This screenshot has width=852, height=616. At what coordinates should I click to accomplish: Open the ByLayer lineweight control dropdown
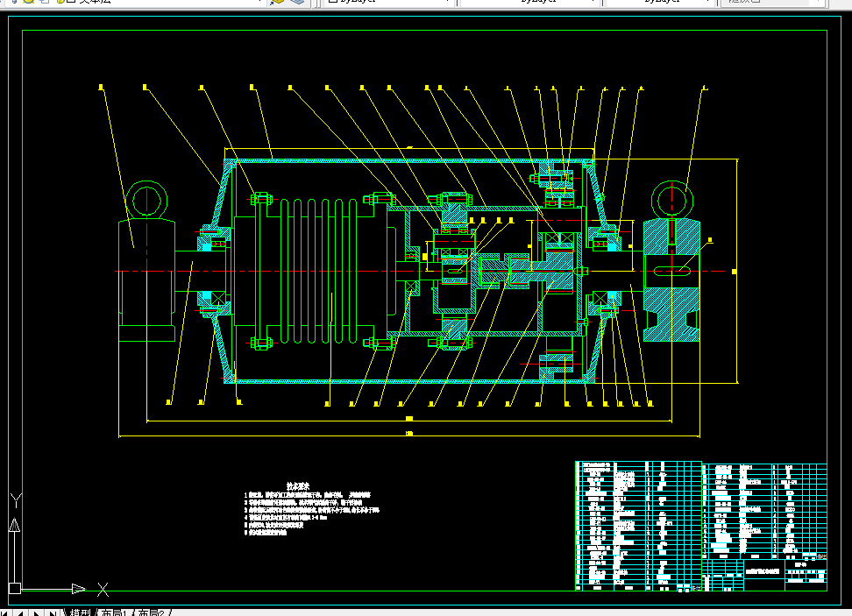click(x=660, y=2)
